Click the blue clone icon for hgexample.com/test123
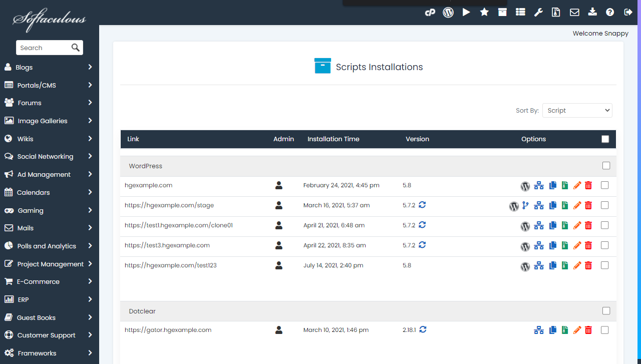Image resolution: width=641 pixels, height=364 pixels. [x=553, y=265]
